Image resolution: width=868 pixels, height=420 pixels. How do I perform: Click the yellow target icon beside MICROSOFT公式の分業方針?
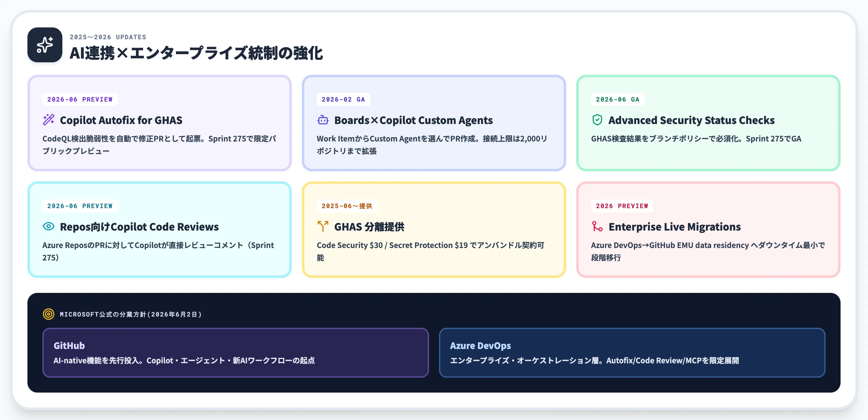[x=49, y=314]
